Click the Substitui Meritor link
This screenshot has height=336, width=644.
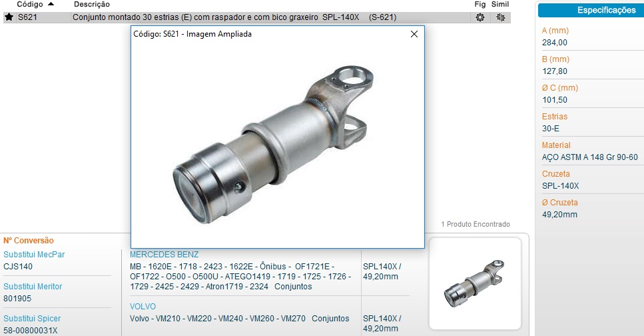(33, 287)
